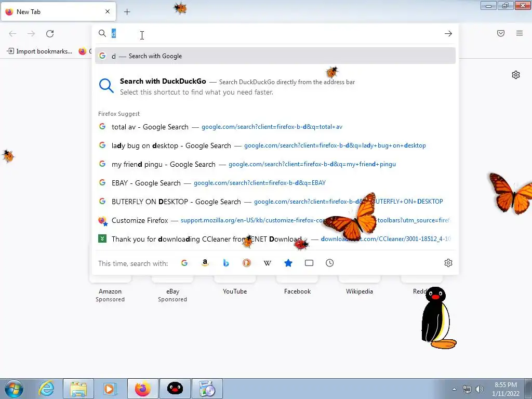
Task: Open taskbar clock 8:55 PM
Action: click(506, 389)
